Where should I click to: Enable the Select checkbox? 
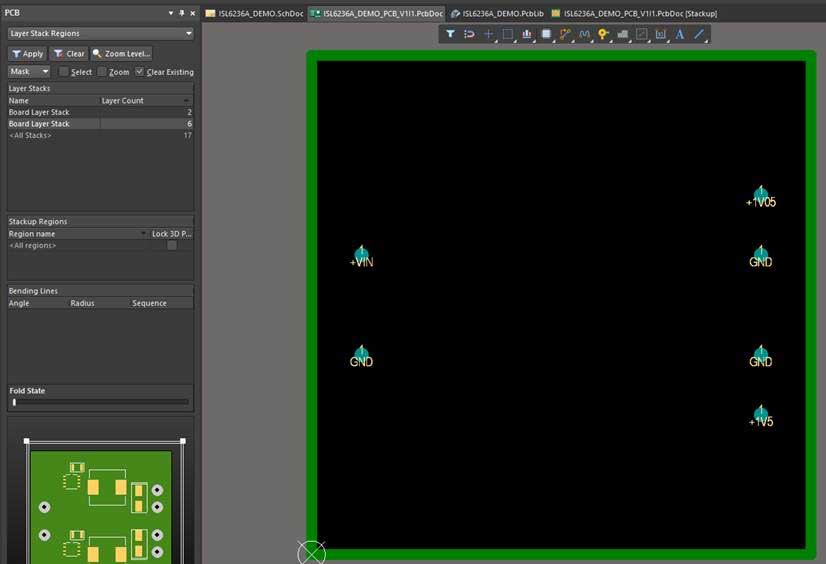point(63,72)
